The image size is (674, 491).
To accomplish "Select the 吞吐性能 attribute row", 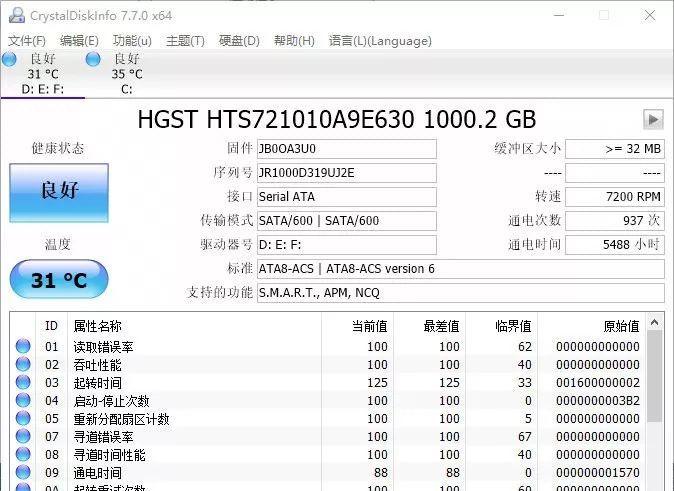I will [328, 365].
